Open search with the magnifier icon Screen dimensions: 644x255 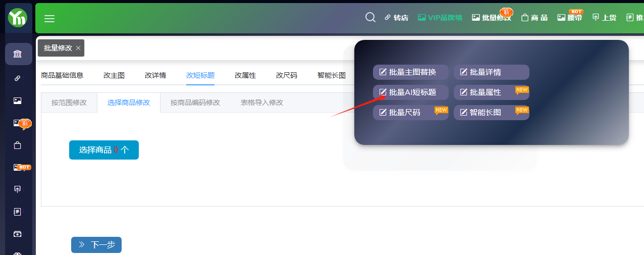(370, 18)
